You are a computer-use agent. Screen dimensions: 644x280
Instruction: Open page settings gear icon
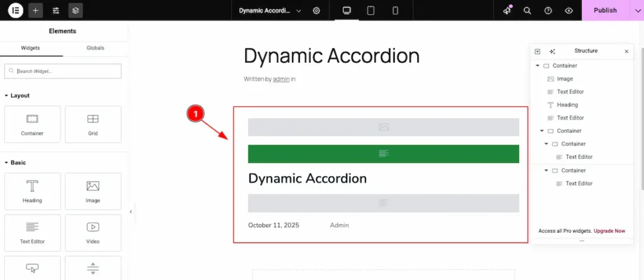point(316,10)
